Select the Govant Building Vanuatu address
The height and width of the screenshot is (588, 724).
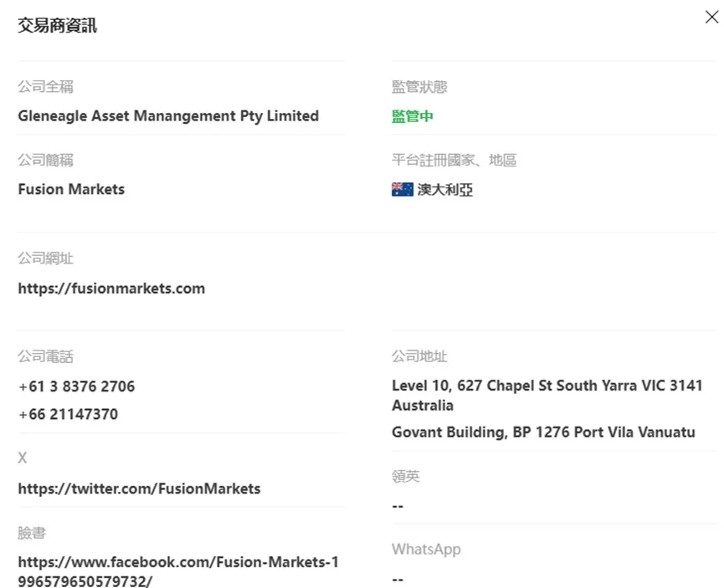point(543,432)
